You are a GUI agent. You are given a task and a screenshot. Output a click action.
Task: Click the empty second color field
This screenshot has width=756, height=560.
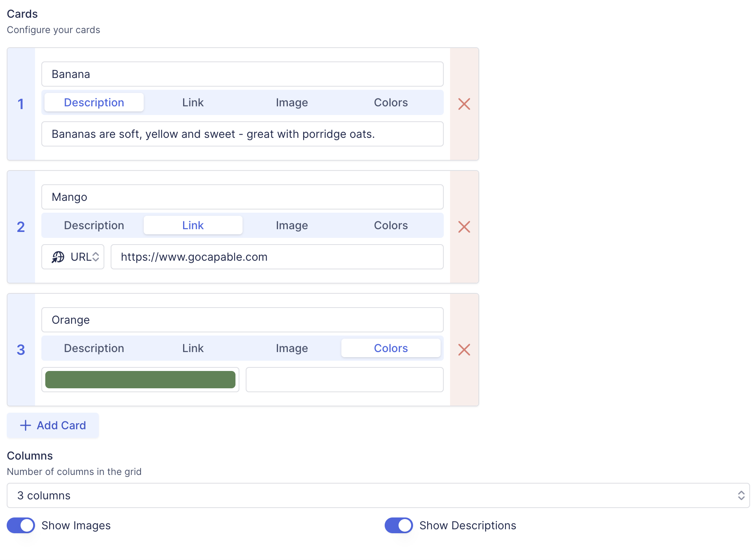click(345, 380)
